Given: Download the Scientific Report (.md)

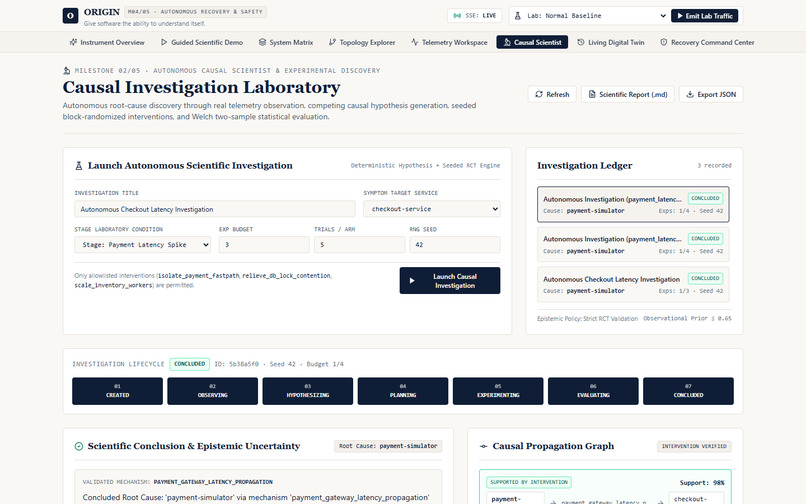Looking at the screenshot, I should pyautogui.click(x=628, y=94).
